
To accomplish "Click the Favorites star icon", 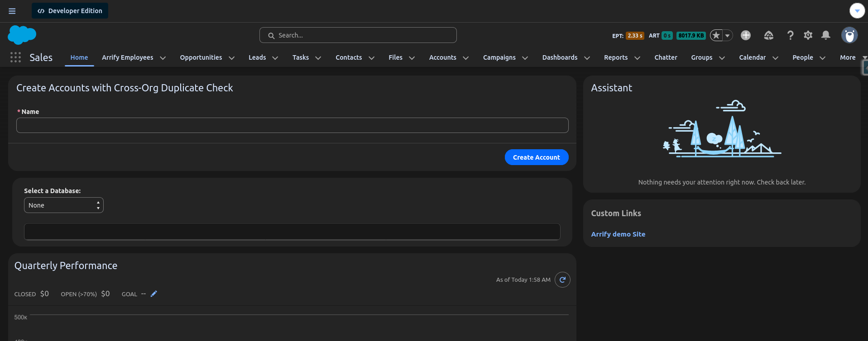I will 716,35.
